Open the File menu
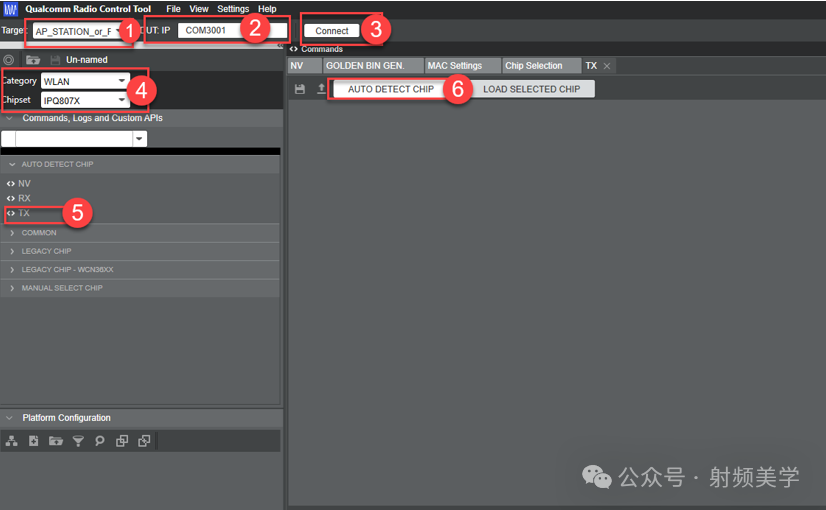 (173, 9)
